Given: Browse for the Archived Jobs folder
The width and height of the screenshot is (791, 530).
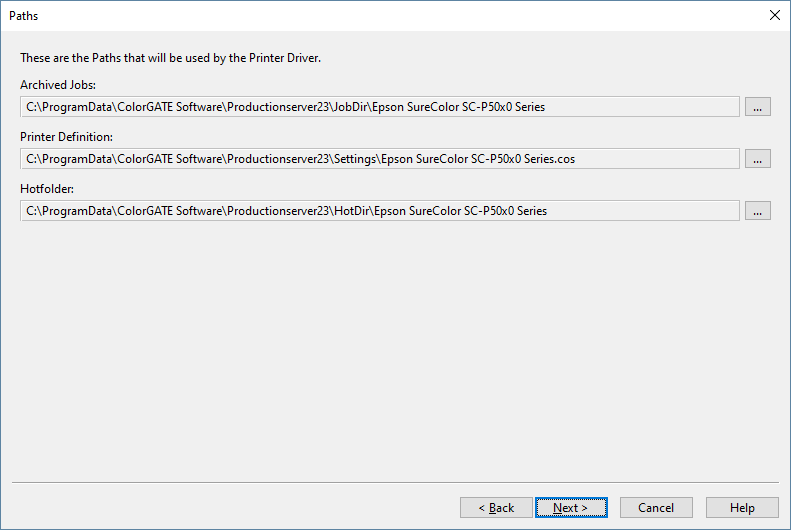Looking at the screenshot, I should 757,107.
